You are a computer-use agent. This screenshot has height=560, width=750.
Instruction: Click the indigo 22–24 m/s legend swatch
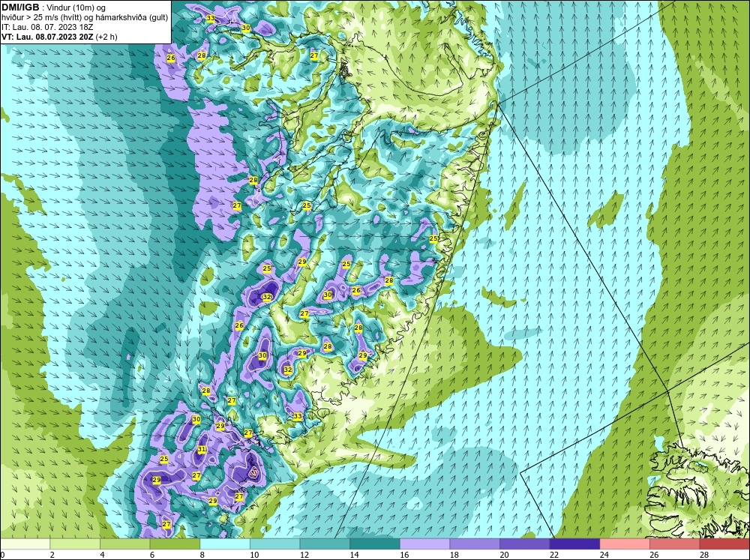point(574,544)
